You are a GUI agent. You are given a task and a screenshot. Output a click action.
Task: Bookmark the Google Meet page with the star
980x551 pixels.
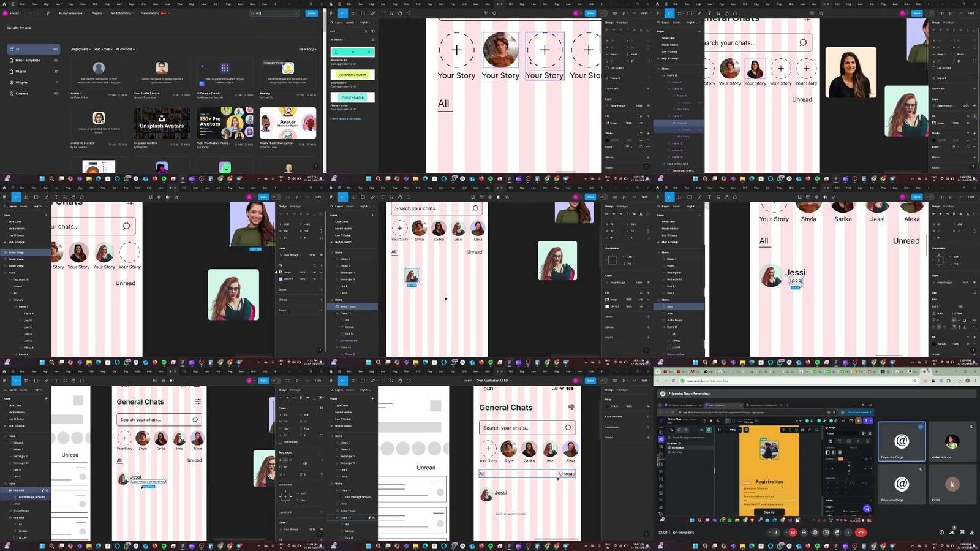click(x=914, y=381)
